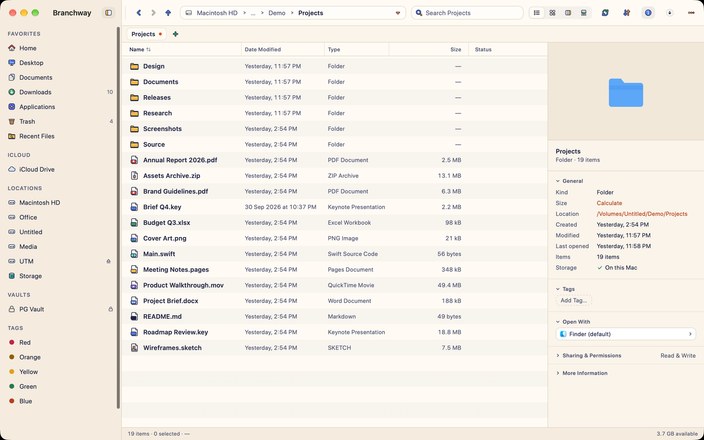
Task: Go forward with the right arrow
Action: pos(153,13)
